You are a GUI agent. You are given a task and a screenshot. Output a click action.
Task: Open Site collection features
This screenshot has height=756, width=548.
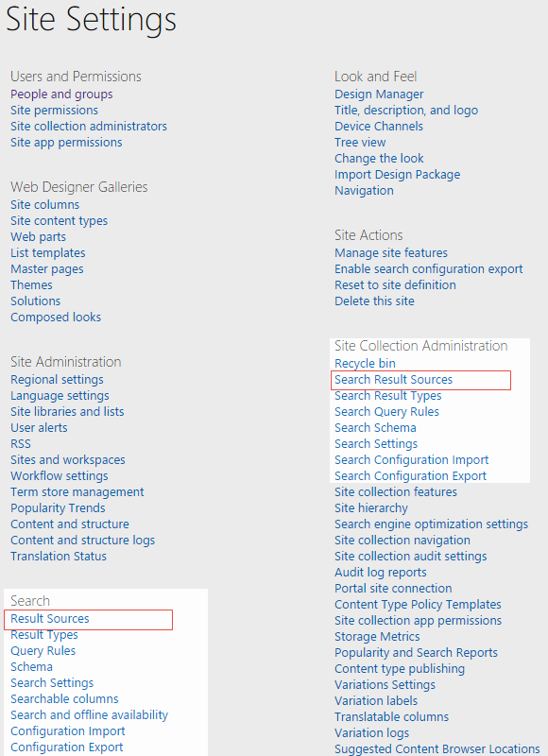(396, 491)
